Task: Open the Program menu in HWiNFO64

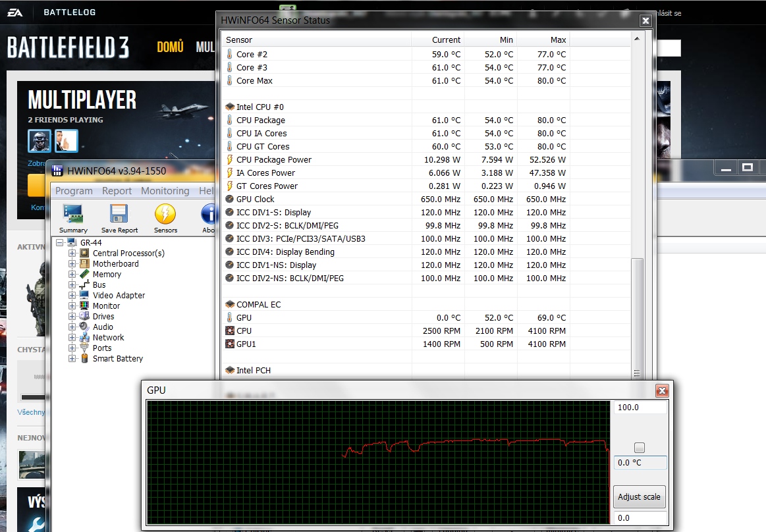Action: tap(74, 190)
